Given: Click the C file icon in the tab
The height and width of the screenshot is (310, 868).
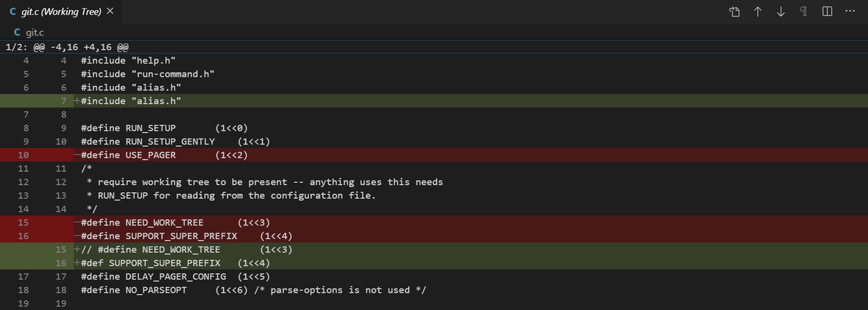Looking at the screenshot, I should click(14, 12).
